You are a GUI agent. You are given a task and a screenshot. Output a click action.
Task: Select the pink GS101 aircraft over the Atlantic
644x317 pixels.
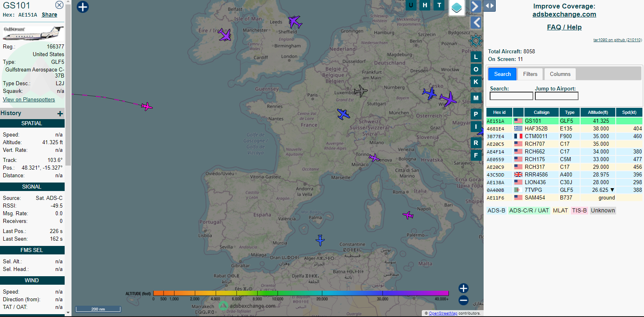pyautogui.click(x=147, y=107)
